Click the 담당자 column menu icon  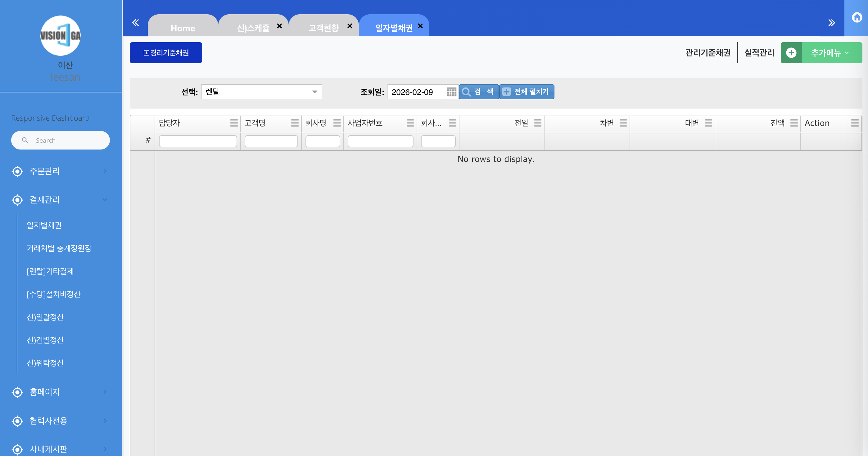[x=234, y=123]
